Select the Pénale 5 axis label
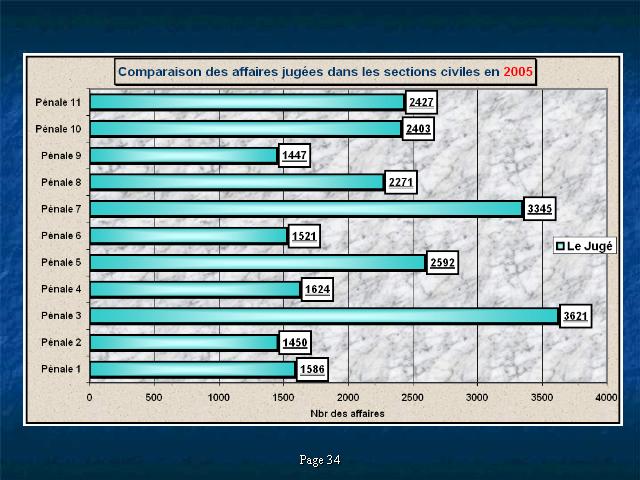 tap(61, 262)
